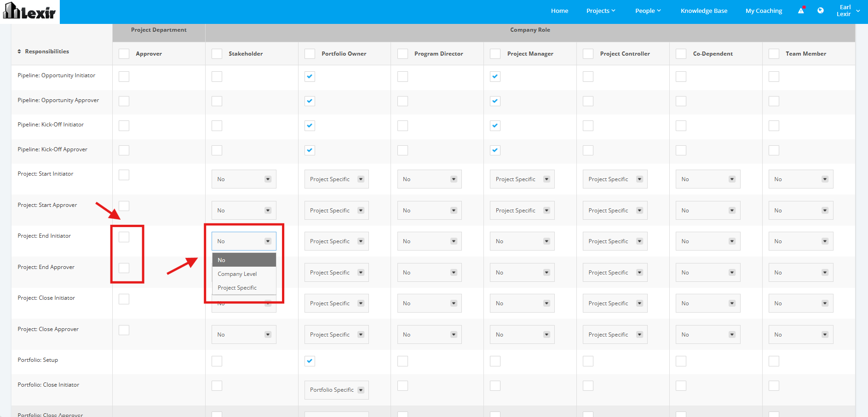Viewport: 868px width, 417px height.
Task: Open Co-Dependent dropdown for Project: End Approver
Action: click(x=708, y=273)
